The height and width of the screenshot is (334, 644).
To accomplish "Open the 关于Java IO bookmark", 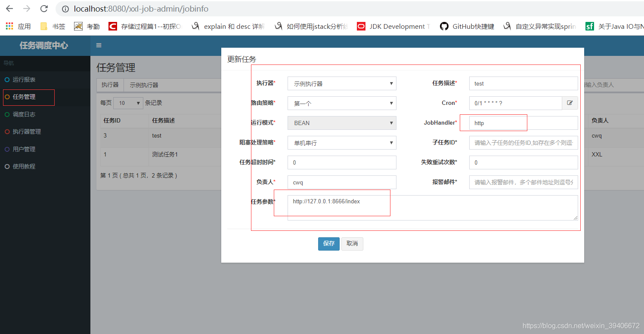I will pos(615,27).
